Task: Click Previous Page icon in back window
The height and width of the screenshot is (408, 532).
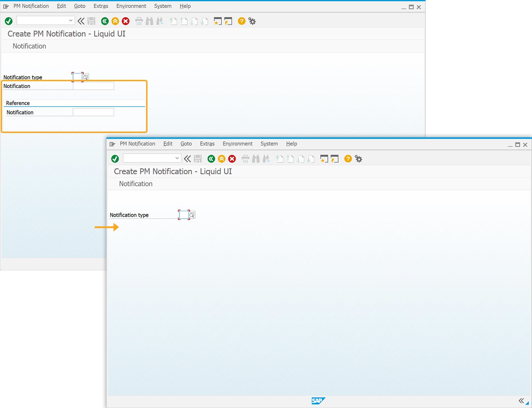Action: [184, 21]
